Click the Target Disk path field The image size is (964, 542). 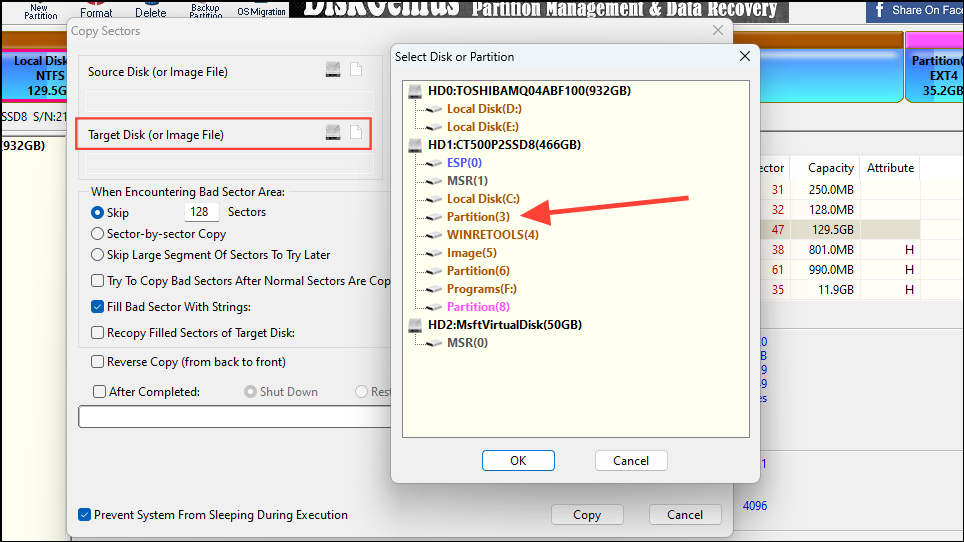229,163
